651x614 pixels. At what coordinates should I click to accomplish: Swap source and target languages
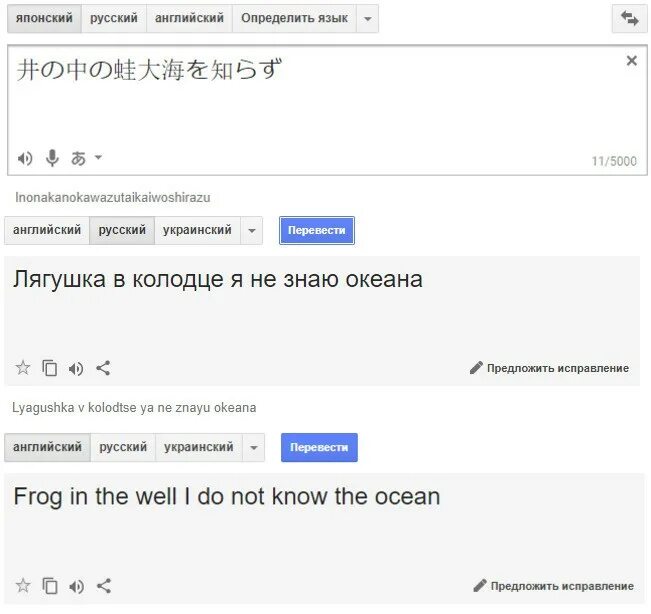(629, 18)
